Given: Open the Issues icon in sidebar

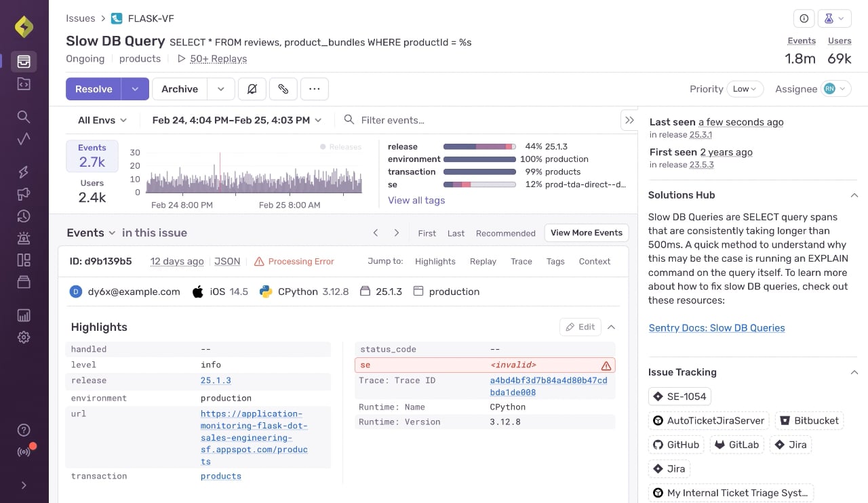Looking at the screenshot, I should (x=24, y=61).
